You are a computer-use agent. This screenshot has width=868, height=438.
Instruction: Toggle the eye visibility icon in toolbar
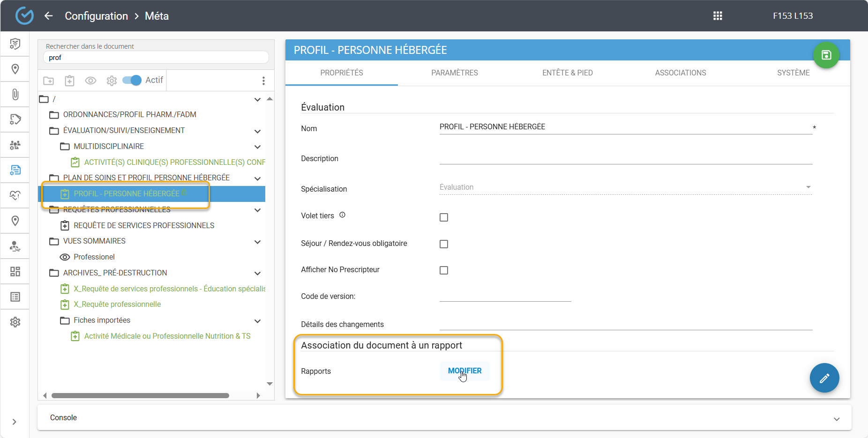pos(90,81)
